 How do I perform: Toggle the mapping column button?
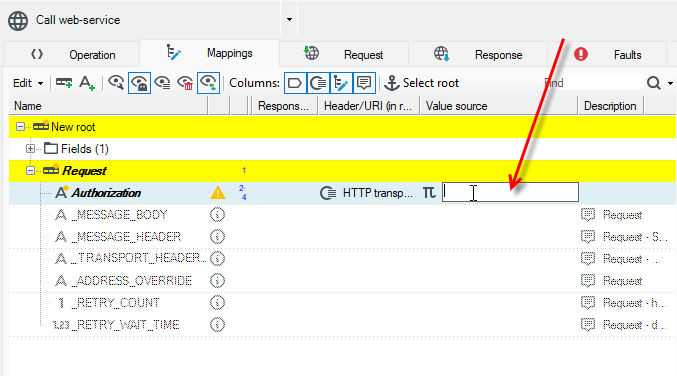341,83
